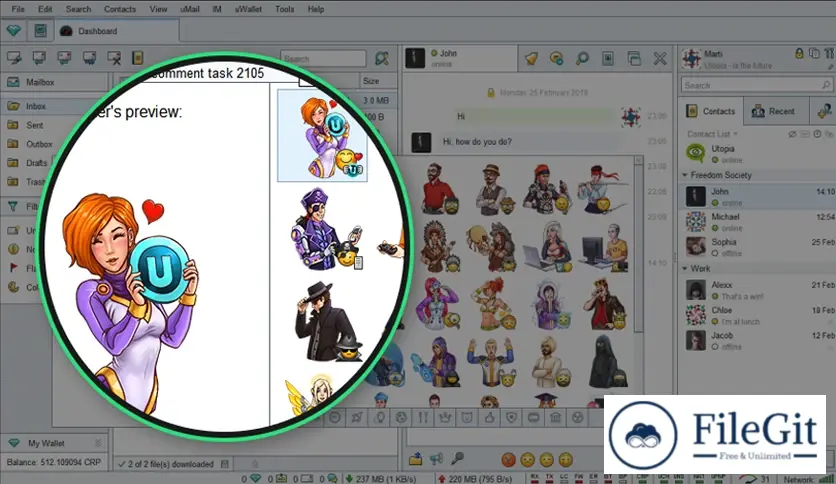Click the advanced search icon beside mail search
836x484 pixels.
(x=382, y=58)
